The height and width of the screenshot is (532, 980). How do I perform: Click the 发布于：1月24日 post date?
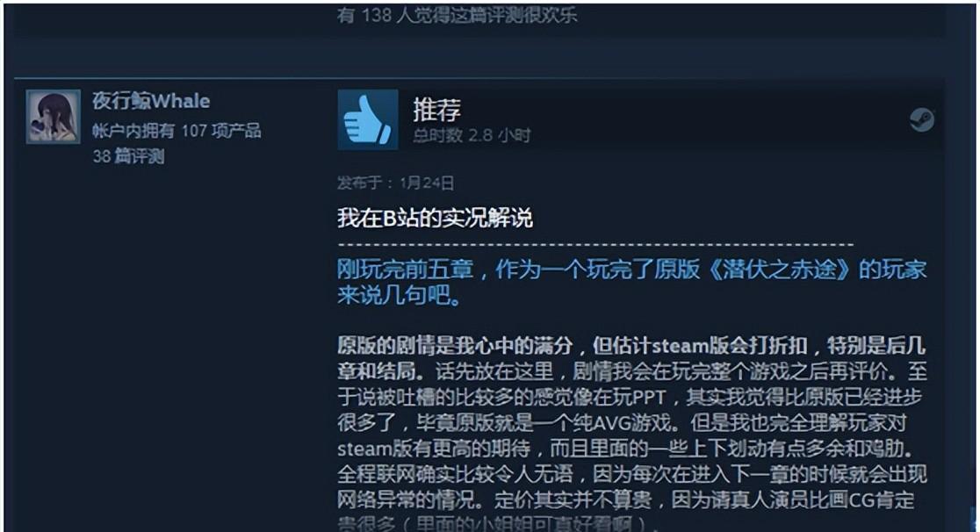(396, 183)
